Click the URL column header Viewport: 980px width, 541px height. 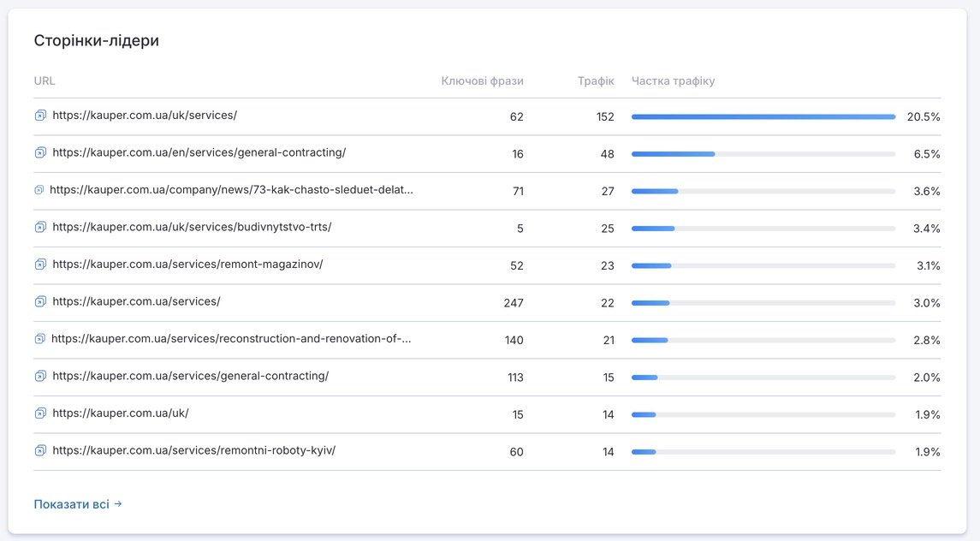[x=45, y=80]
